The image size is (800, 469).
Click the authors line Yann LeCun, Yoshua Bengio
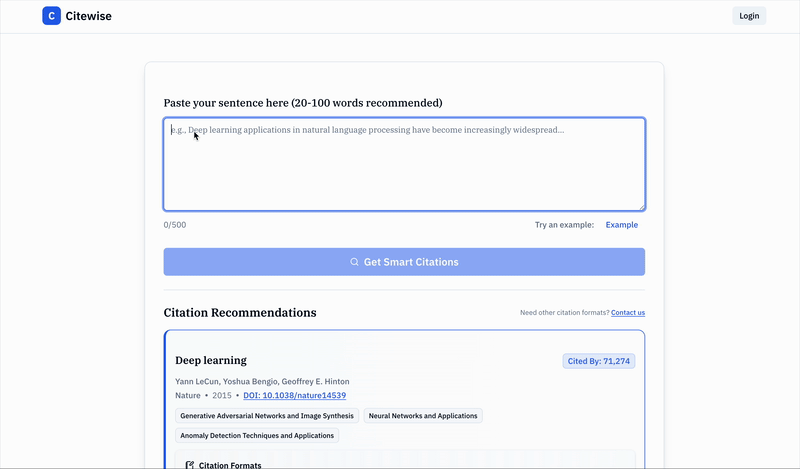[x=261, y=381]
